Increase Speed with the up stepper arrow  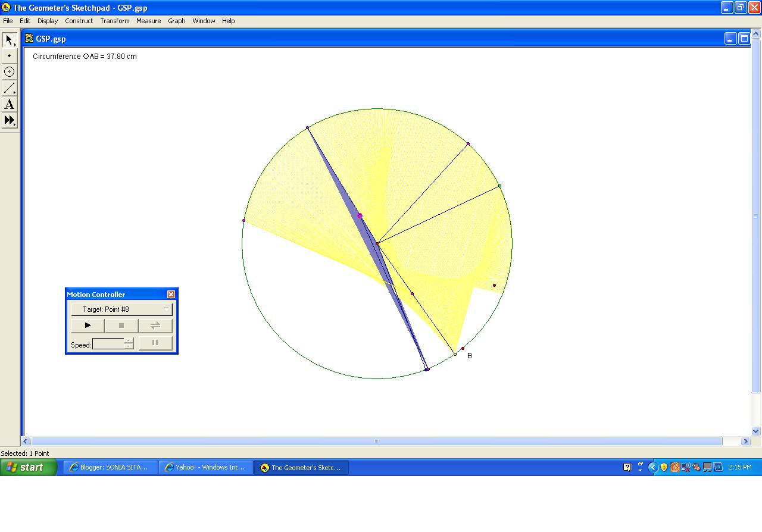click(x=128, y=340)
